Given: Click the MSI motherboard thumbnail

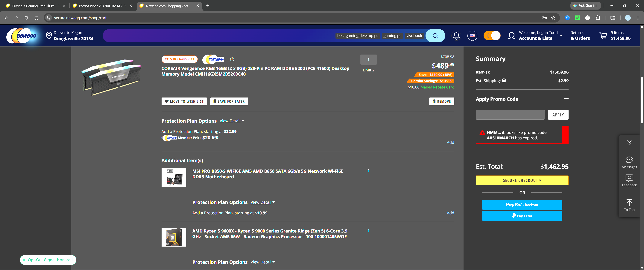Looking at the screenshot, I should point(174,177).
